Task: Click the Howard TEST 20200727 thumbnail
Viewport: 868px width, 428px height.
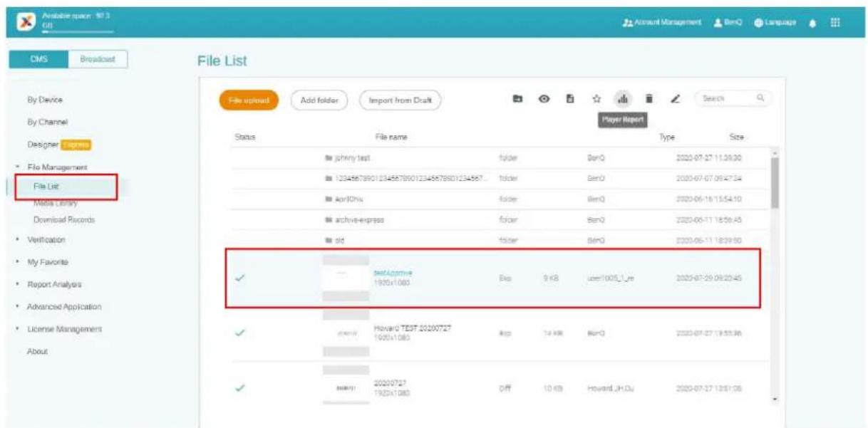Action: click(x=346, y=332)
